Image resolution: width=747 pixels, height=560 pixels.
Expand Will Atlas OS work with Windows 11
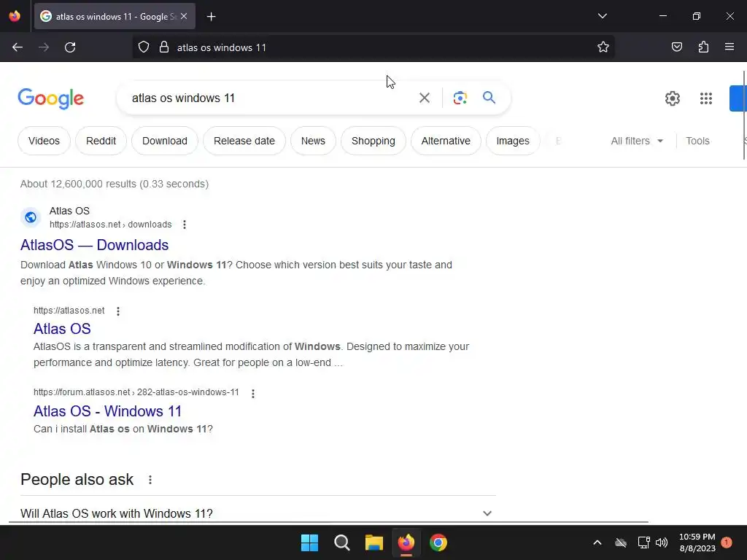pyautogui.click(x=258, y=513)
